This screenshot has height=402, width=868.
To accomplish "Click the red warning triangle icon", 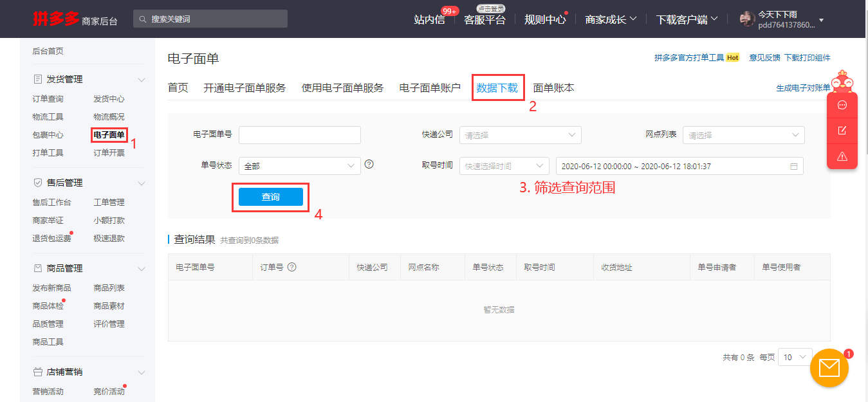I will pos(842,156).
